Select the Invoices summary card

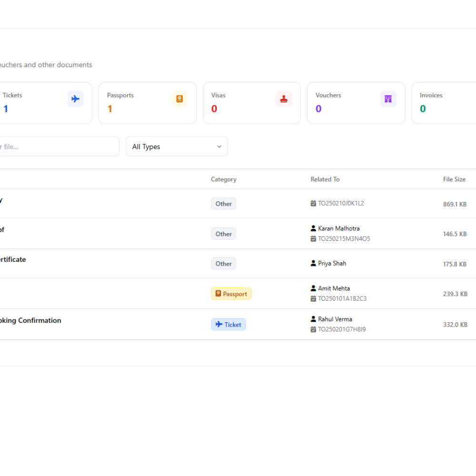[444, 103]
